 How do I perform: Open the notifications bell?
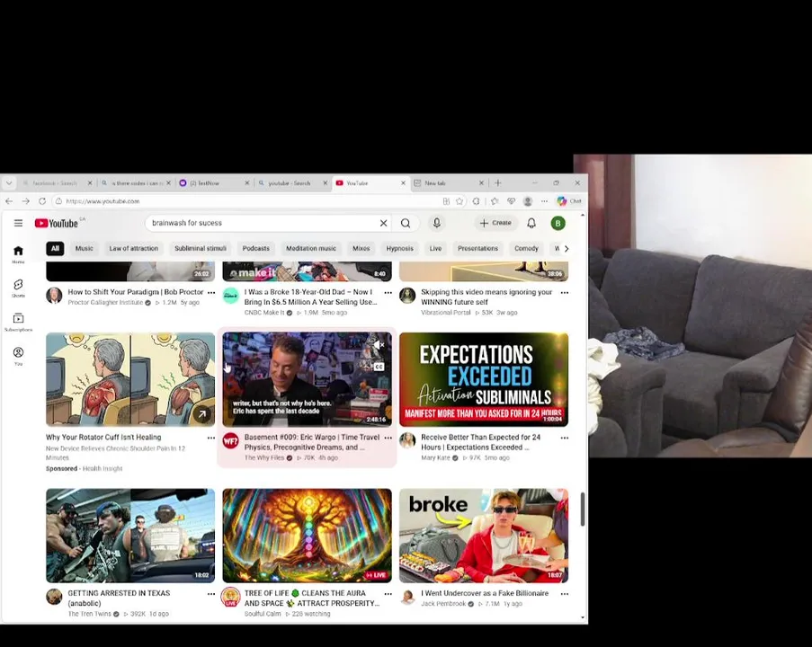point(531,223)
